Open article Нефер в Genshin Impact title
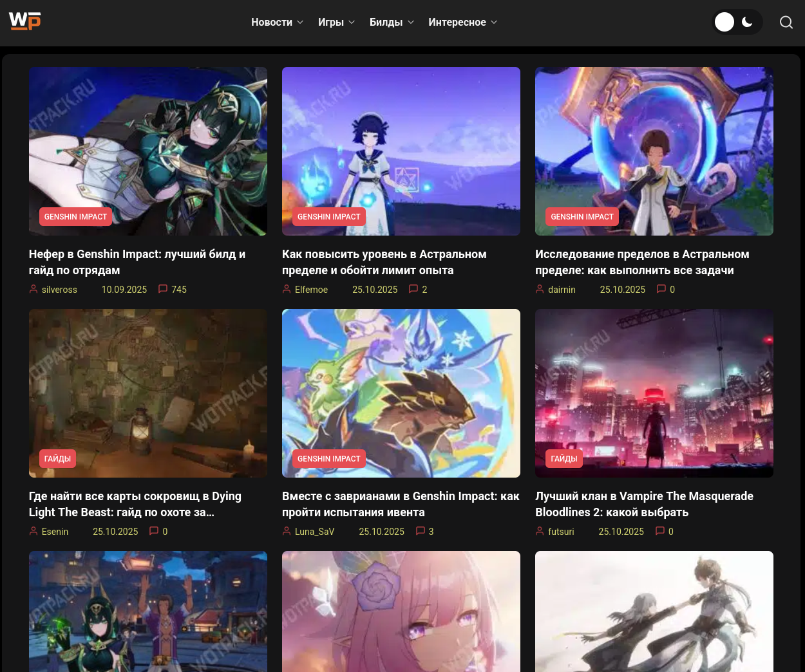The width and height of the screenshot is (805, 672). coord(137,262)
